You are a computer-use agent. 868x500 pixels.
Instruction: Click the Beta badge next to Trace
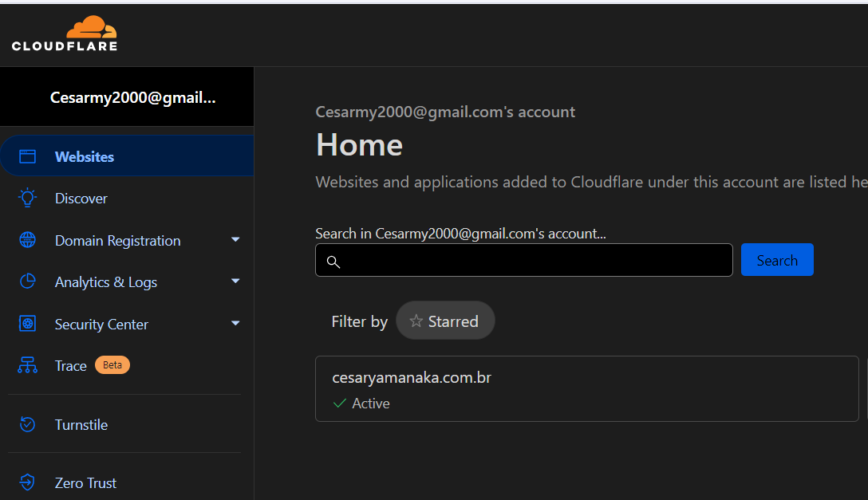tap(112, 365)
